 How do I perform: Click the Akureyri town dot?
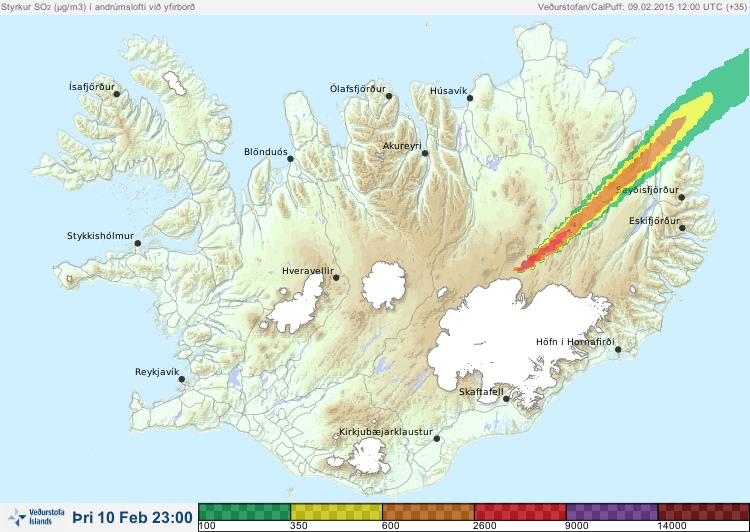pyautogui.click(x=425, y=153)
